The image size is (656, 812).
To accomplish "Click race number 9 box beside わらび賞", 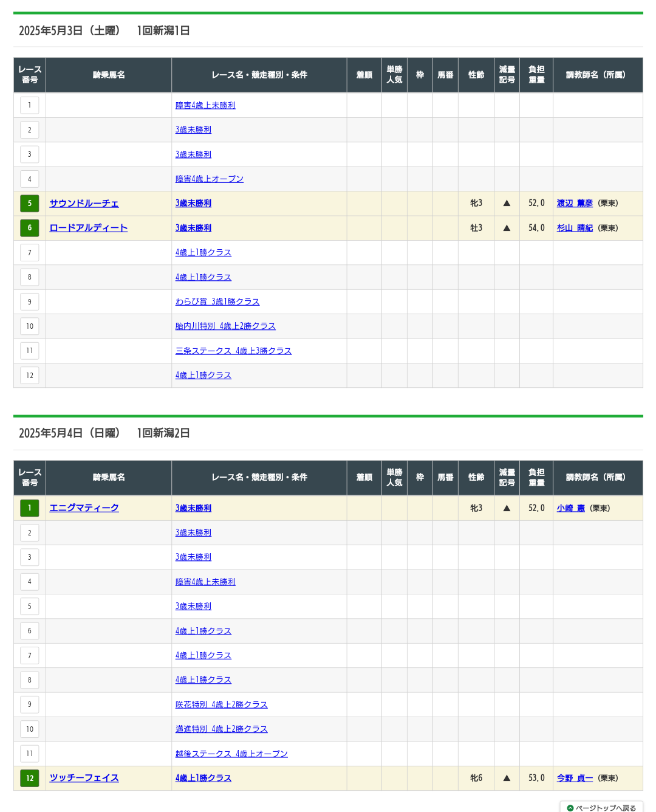I will (29, 301).
